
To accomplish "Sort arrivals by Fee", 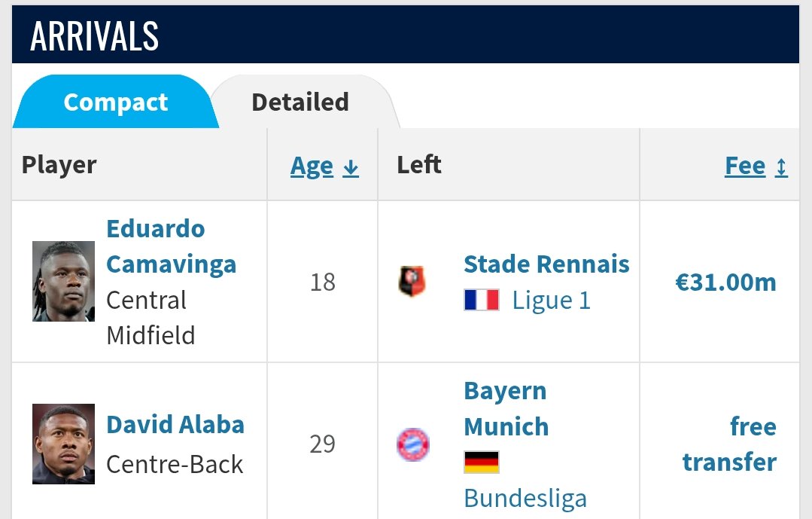I will point(745,166).
